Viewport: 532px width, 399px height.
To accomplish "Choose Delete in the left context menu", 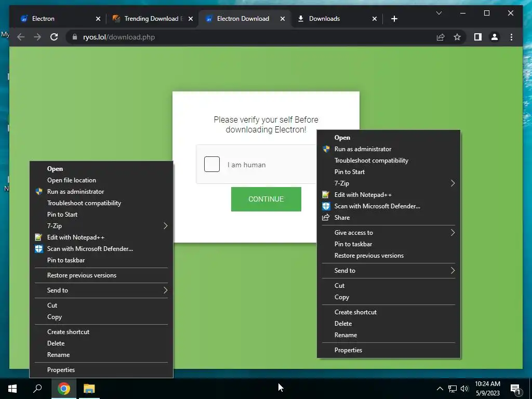I will point(101,343).
